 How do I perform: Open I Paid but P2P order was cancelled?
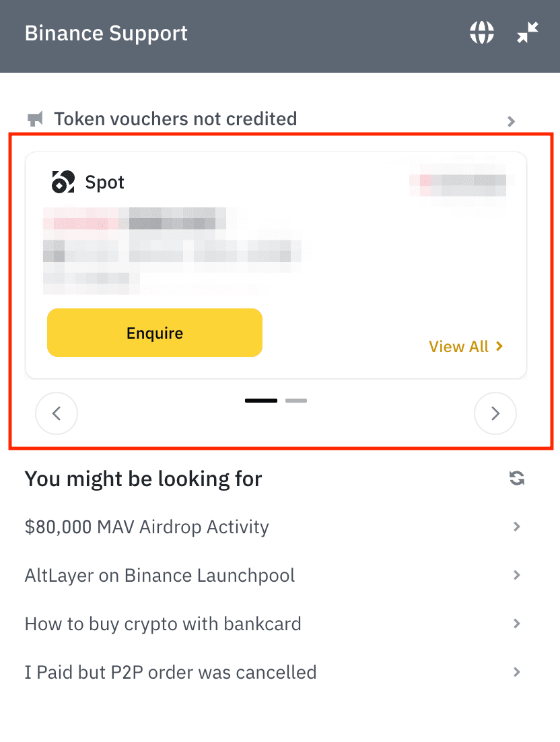click(170, 672)
